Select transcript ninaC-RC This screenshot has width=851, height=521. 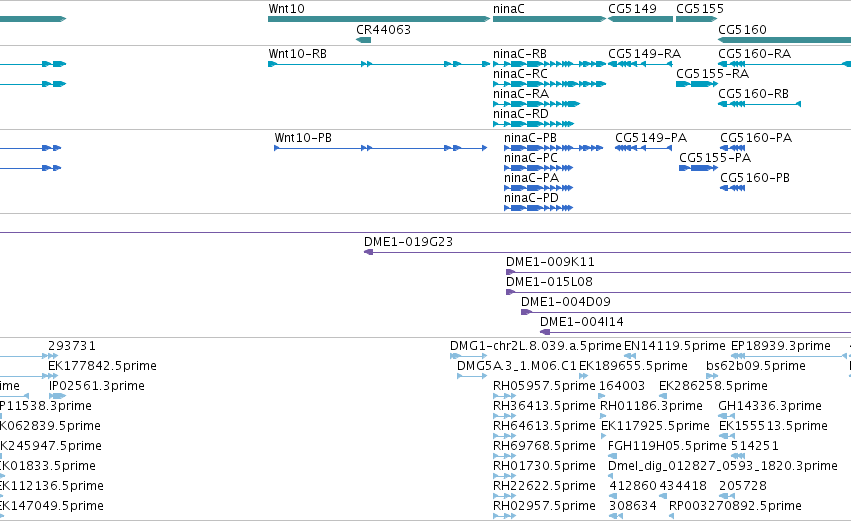549,84
